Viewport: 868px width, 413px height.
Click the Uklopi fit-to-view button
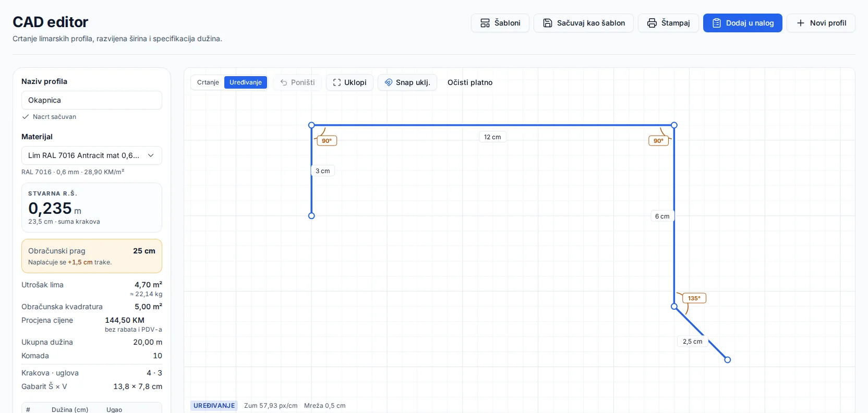click(349, 82)
